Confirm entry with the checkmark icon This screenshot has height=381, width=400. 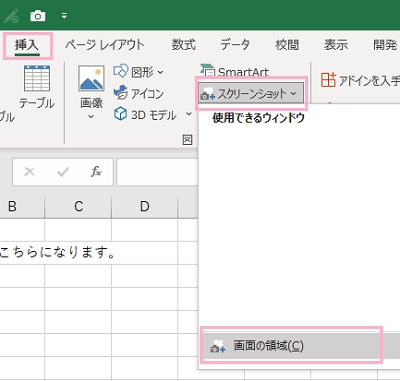(63, 172)
